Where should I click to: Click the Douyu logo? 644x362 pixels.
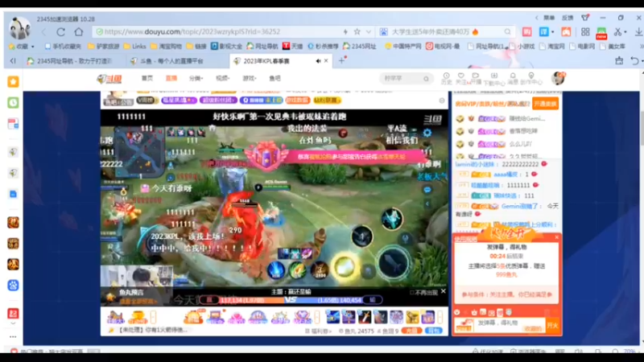point(109,78)
